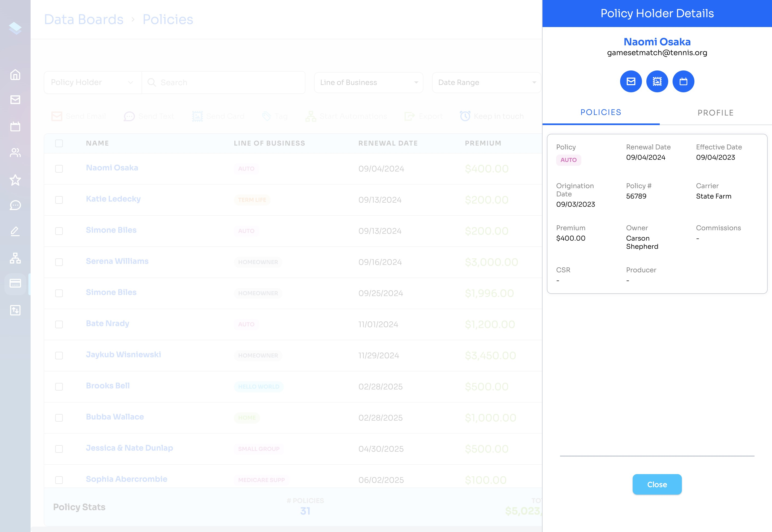772x532 pixels.
Task: Open the Policy Holder search-type dropdown
Action: coord(93,82)
